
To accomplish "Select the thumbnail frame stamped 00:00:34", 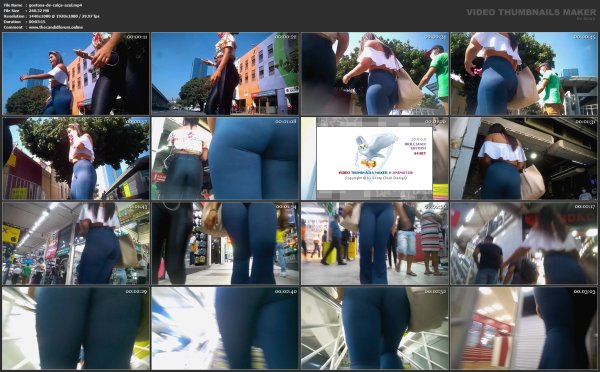I will 375,73.
